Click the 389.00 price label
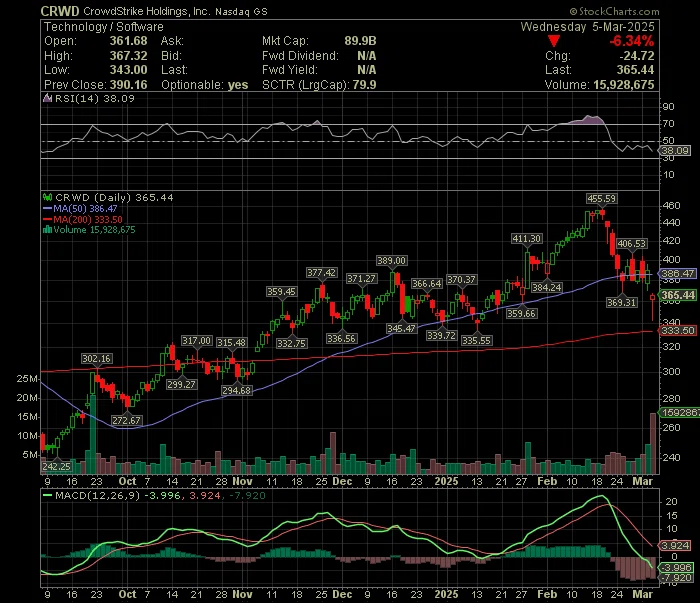This screenshot has height=603, width=700. coord(392,261)
